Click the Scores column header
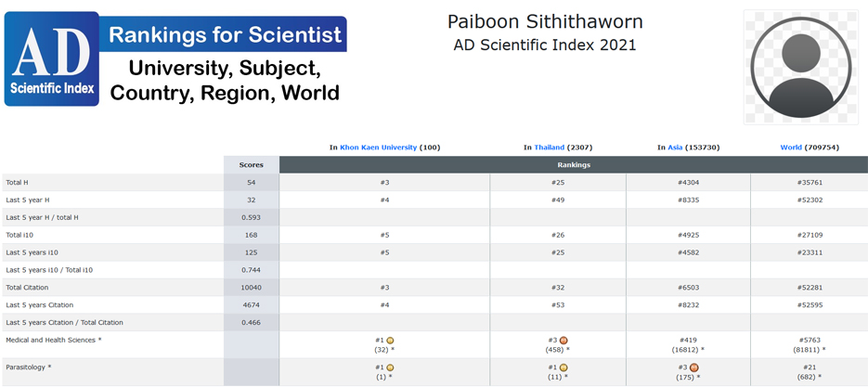Image resolution: width=868 pixels, height=387 pixels. (x=251, y=165)
